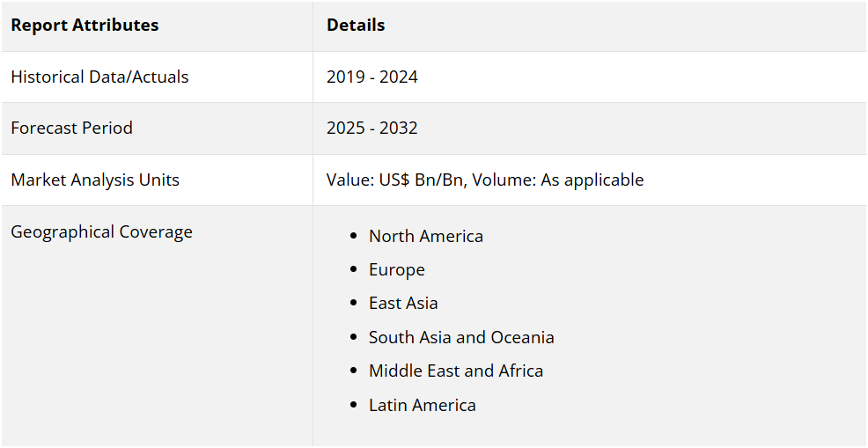Click the North America list item

point(426,236)
